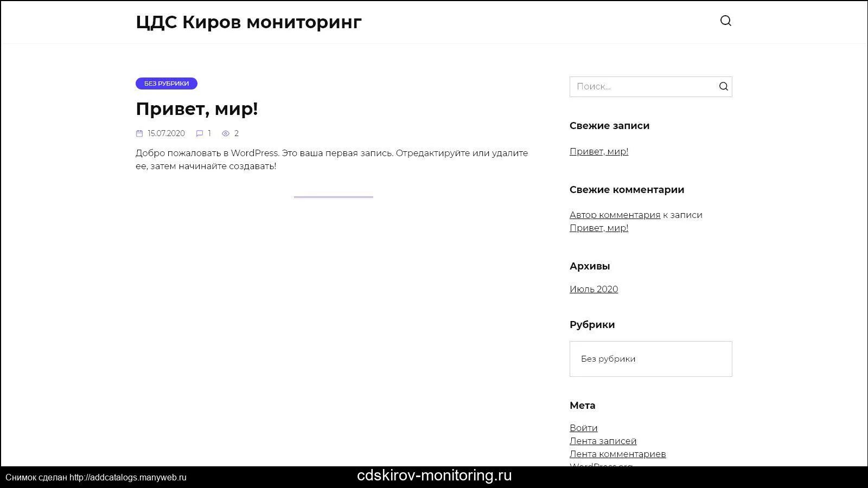Click the comment count 1
Image resolution: width=868 pixels, height=488 pixels.
[209, 133]
